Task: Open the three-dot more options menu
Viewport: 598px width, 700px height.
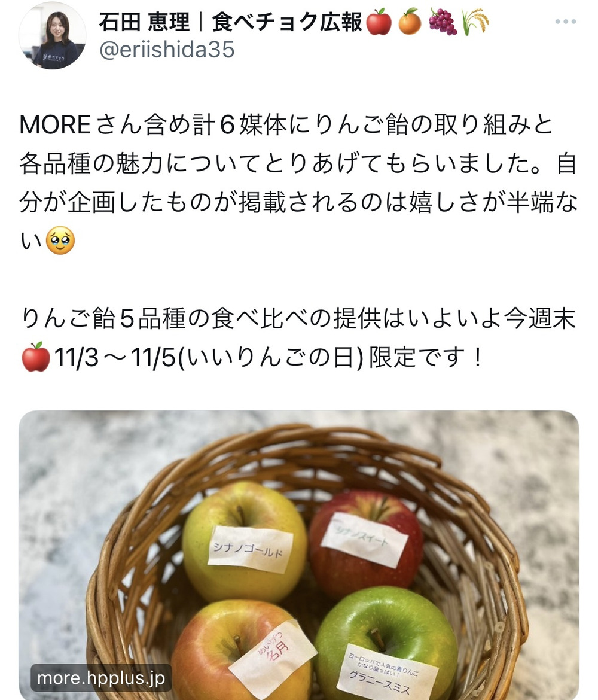Action: [x=566, y=22]
